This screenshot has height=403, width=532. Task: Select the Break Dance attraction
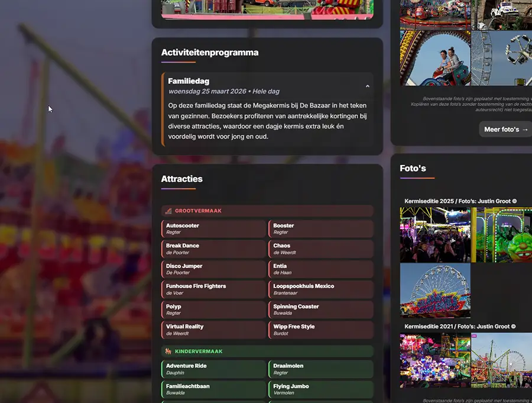tap(213, 249)
